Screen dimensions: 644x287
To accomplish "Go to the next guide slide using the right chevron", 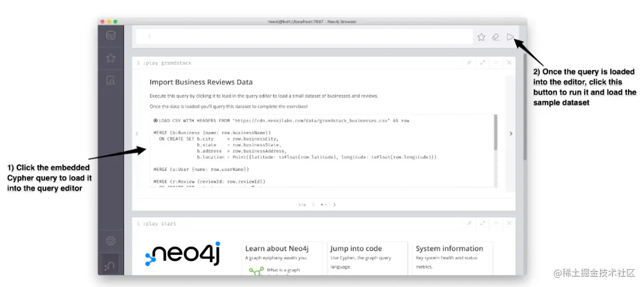I will coord(511,134).
